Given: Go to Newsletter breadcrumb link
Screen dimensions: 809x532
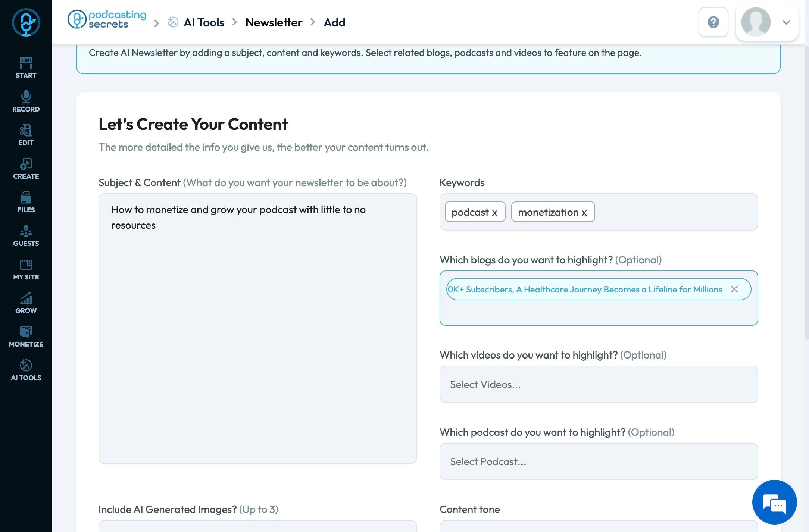Looking at the screenshot, I should [x=274, y=22].
